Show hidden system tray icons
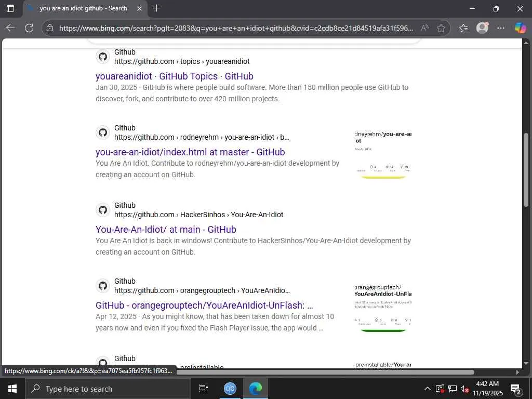The image size is (532, 399). (x=428, y=389)
